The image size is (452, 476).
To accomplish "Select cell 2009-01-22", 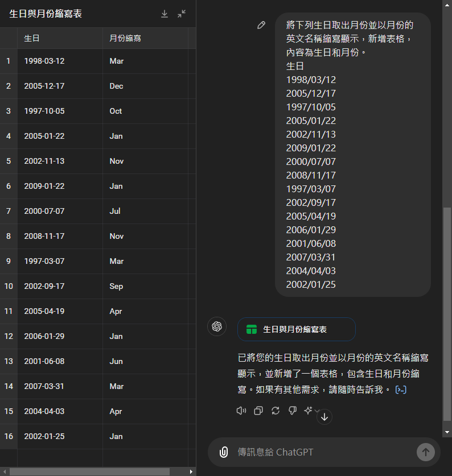I will point(60,186).
